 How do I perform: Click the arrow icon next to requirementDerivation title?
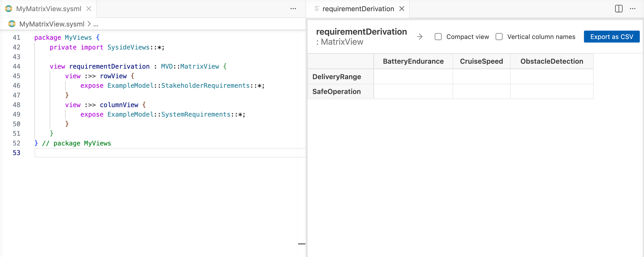[420, 37]
